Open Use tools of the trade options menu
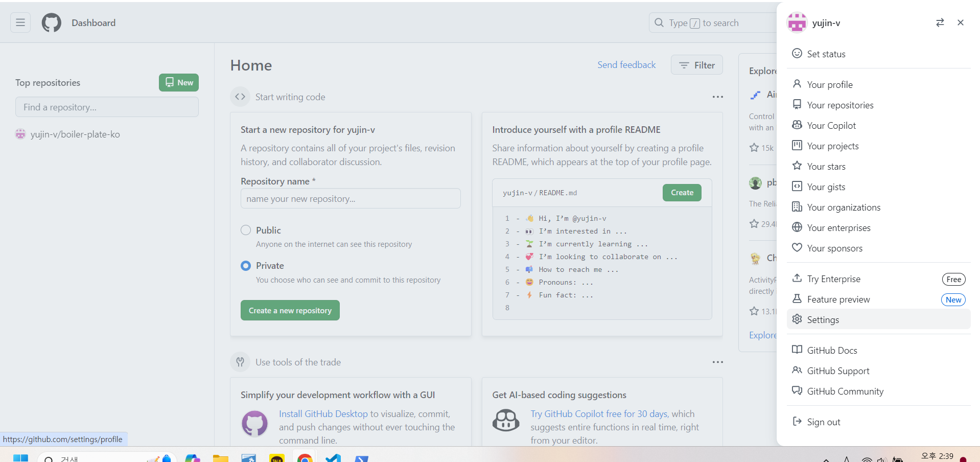 click(x=717, y=362)
